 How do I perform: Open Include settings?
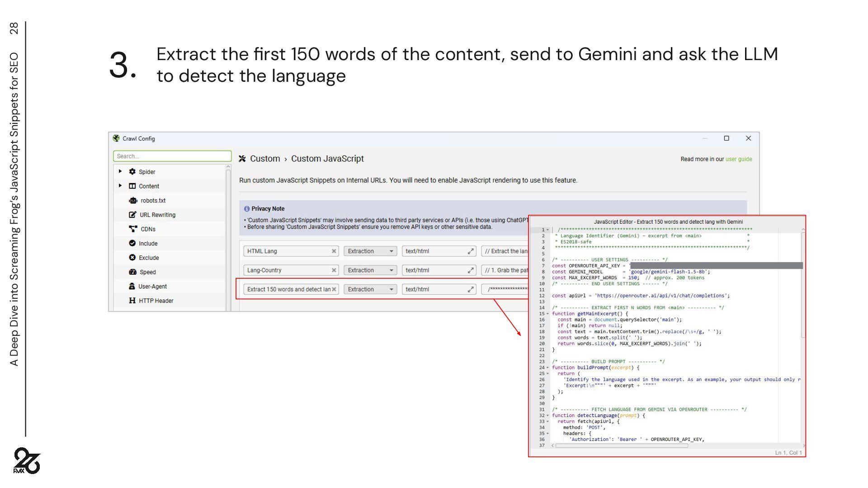(148, 244)
